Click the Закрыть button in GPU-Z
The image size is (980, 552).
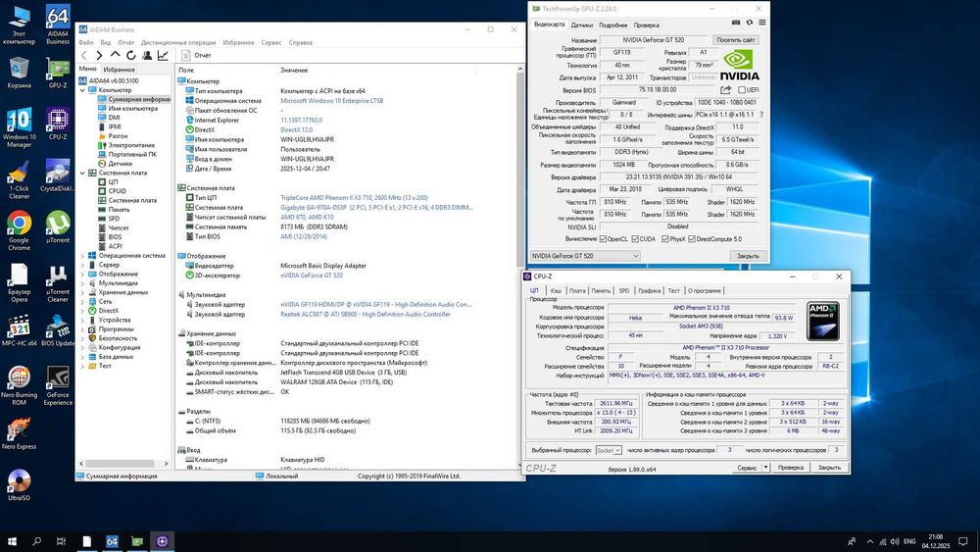pos(748,256)
